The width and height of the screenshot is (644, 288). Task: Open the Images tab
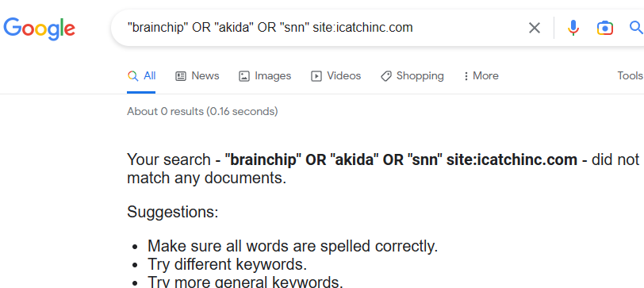pos(265,76)
